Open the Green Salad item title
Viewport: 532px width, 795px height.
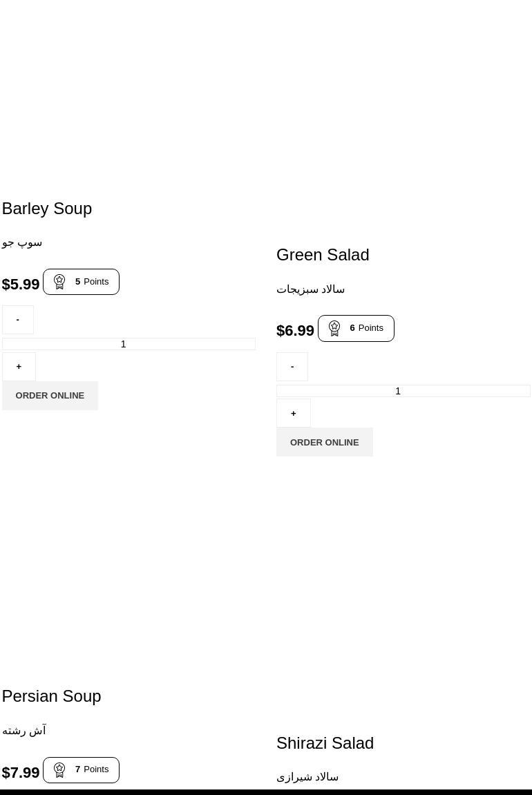(323, 255)
